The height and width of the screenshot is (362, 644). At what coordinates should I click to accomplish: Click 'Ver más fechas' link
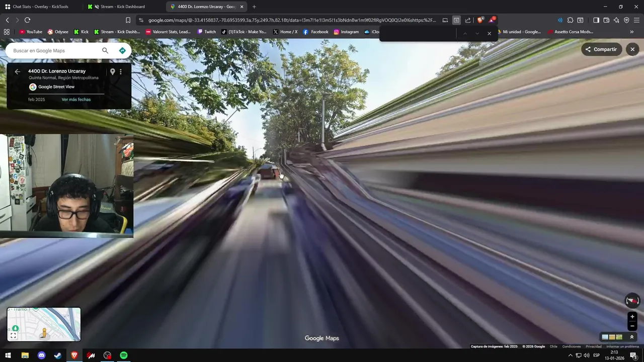[x=76, y=100]
